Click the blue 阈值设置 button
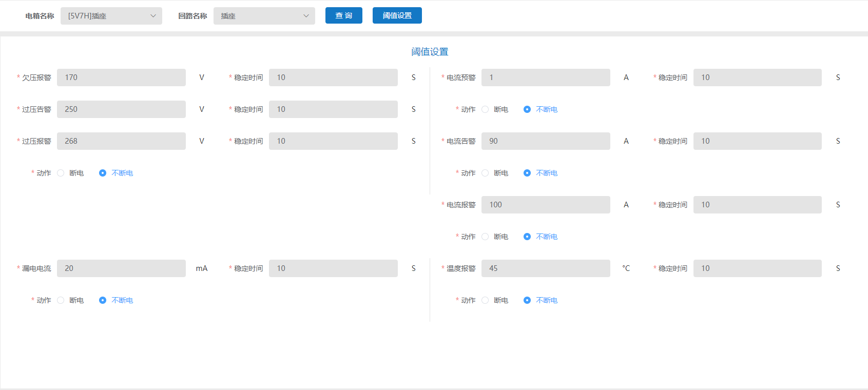 coord(397,15)
